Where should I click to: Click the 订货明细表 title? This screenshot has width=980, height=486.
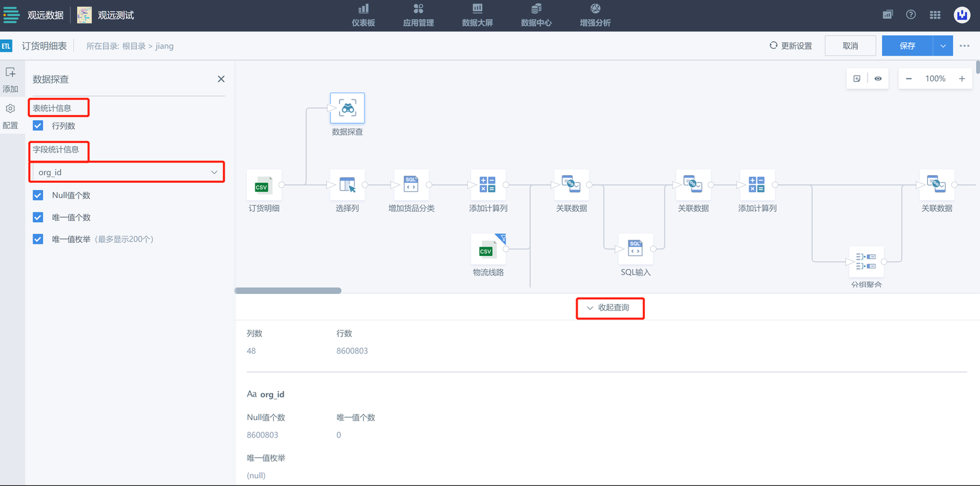44,46
